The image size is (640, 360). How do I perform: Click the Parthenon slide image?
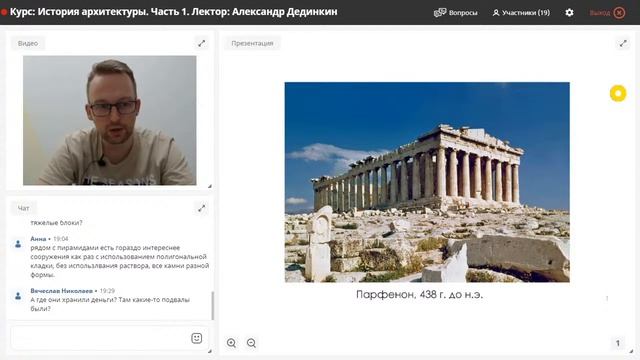[427, 182]
